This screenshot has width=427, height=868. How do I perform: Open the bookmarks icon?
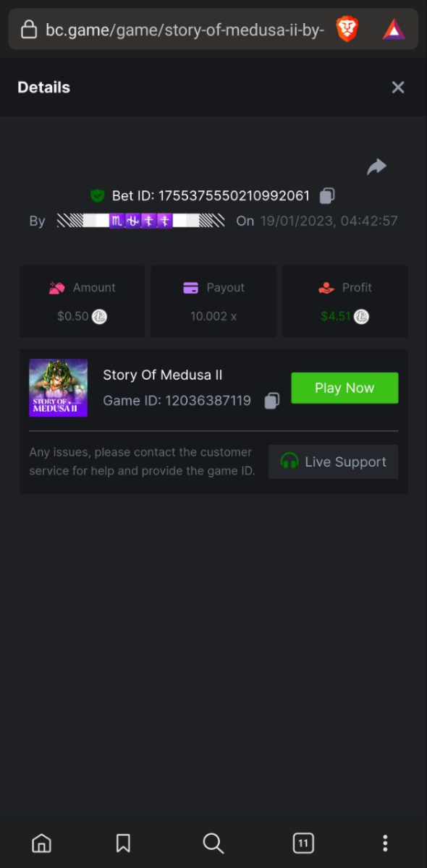(123, 843)
